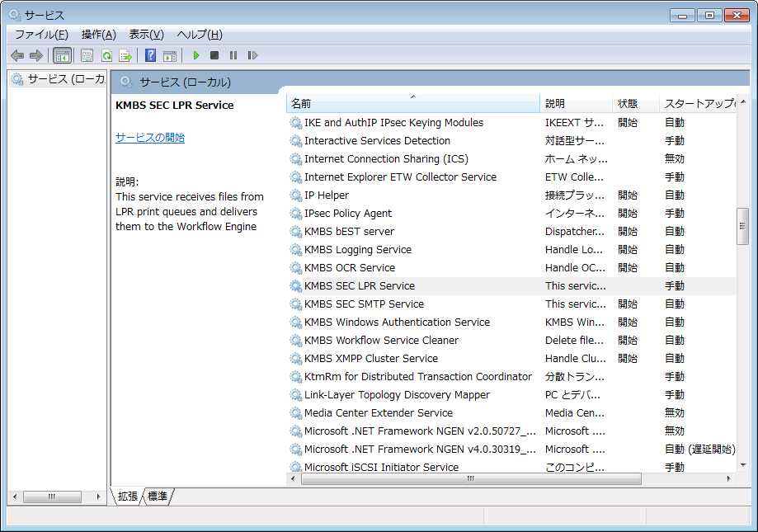Select Microsoft iSCSI Initiator Service row
The height and width of the screenshot is (532, 758).
pyautogui.click(x=511, y=467)
